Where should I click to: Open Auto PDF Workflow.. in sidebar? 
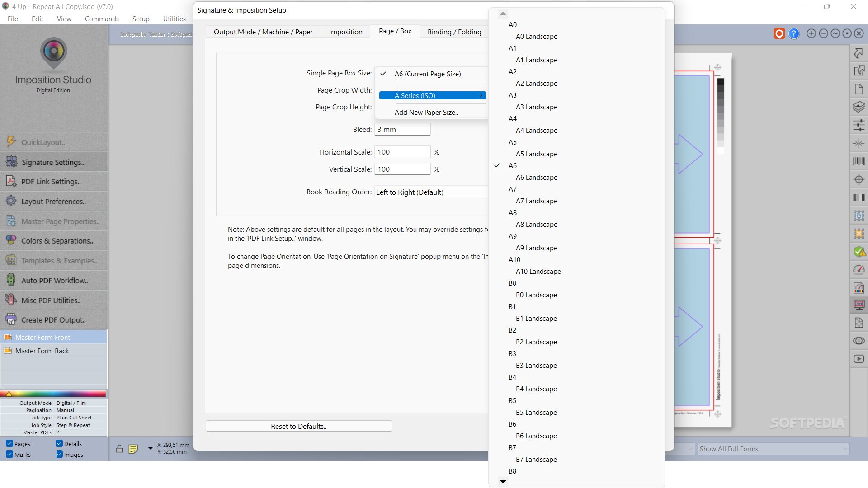click(54, 281)
